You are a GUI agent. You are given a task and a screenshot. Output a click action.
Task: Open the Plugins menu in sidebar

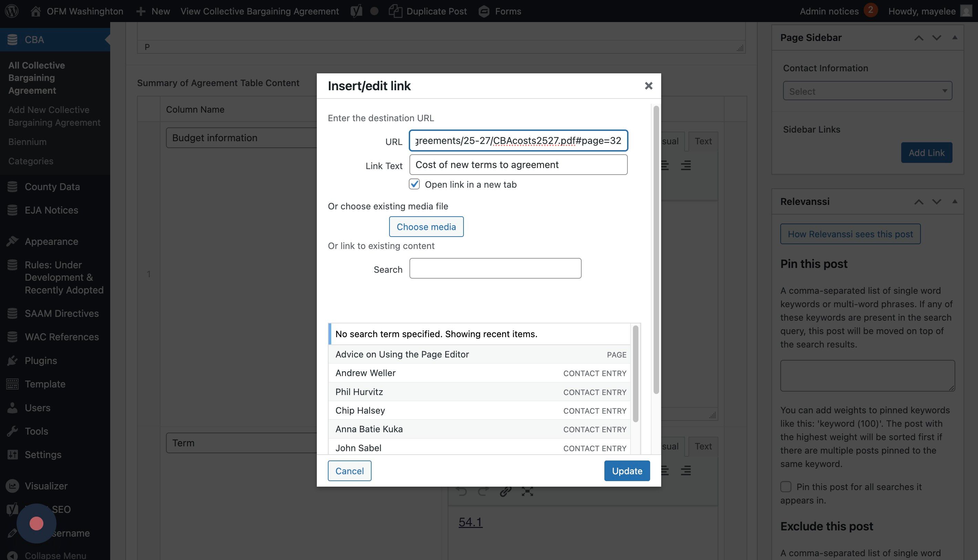tap(41, 360)
